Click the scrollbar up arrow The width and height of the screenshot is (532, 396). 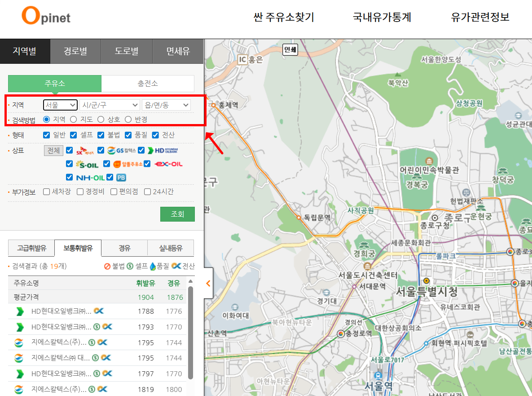(191, 281)
